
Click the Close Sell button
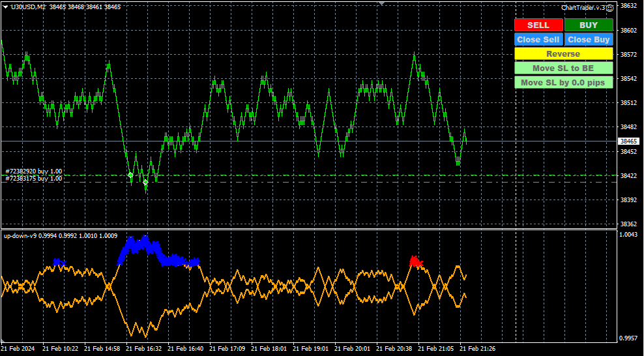(538, 39)
